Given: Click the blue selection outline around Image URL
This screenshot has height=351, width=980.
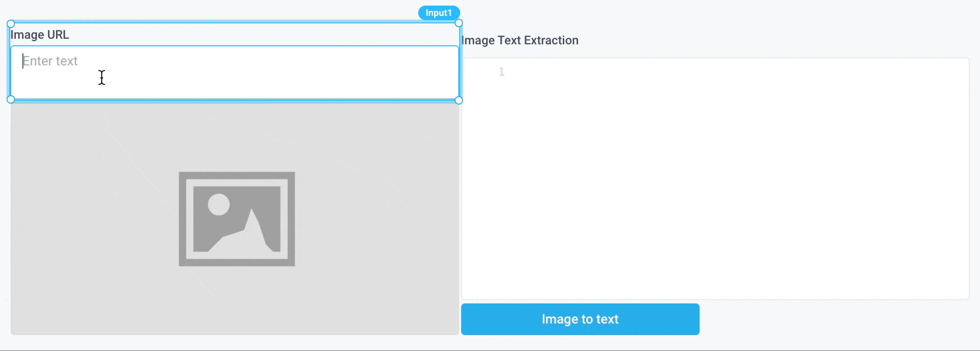Looking at the screenshot, I should [10, 61].
